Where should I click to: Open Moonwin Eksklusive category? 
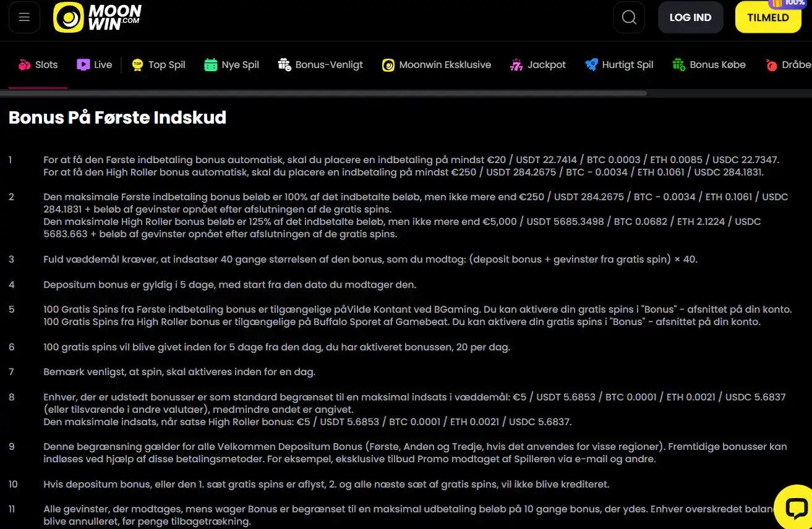click(437, 65)
